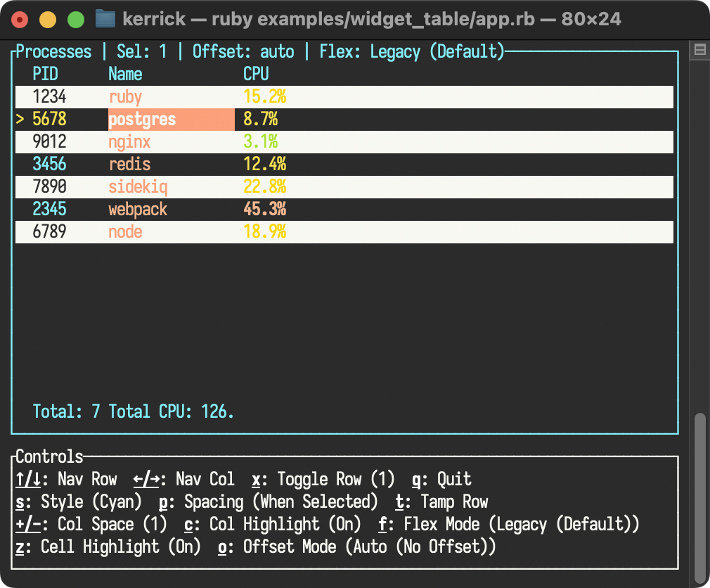Click CPU value 12.4%
The width and height of the screenshot is (710, 588).
pyautogui.click(x=265, y=164)
